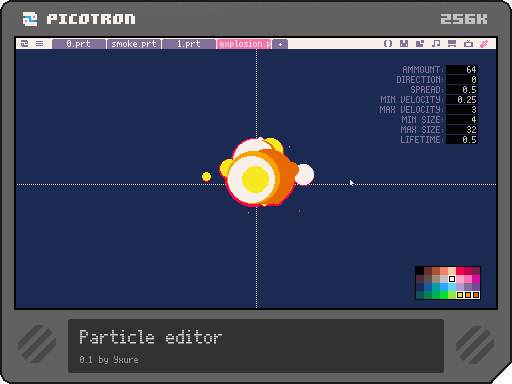This screenshot has width=512, height=384.
Task: Click the LIFETIME label
Action: click(x=422, y=139)
